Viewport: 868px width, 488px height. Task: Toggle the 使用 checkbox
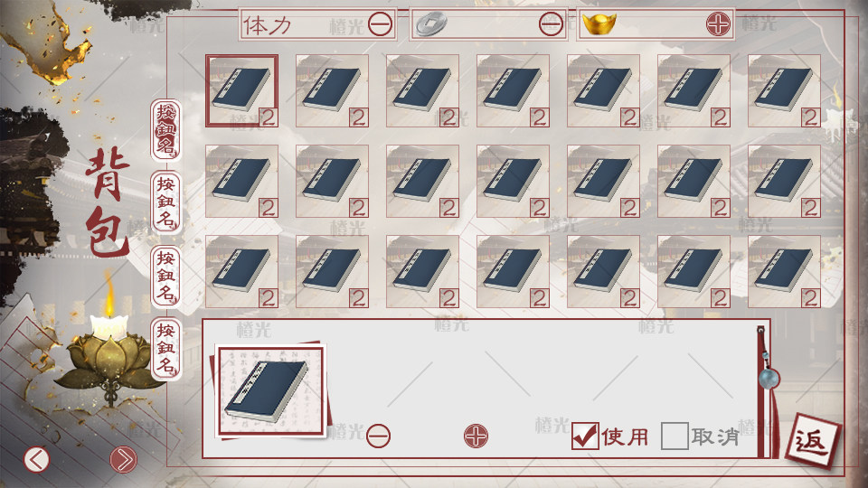click(585, 436)
